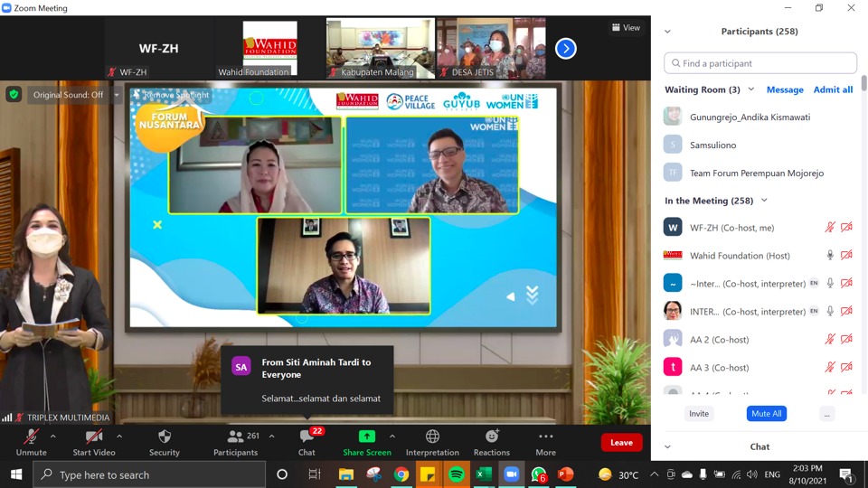Toggle the Participants panel
This screenshot has height=488, width=868.
tap(235, 437)
